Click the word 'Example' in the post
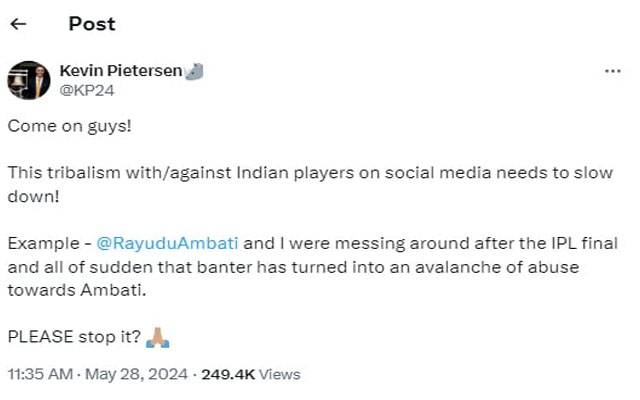Viewport: 640px width, 400px height. coord(44,243)
